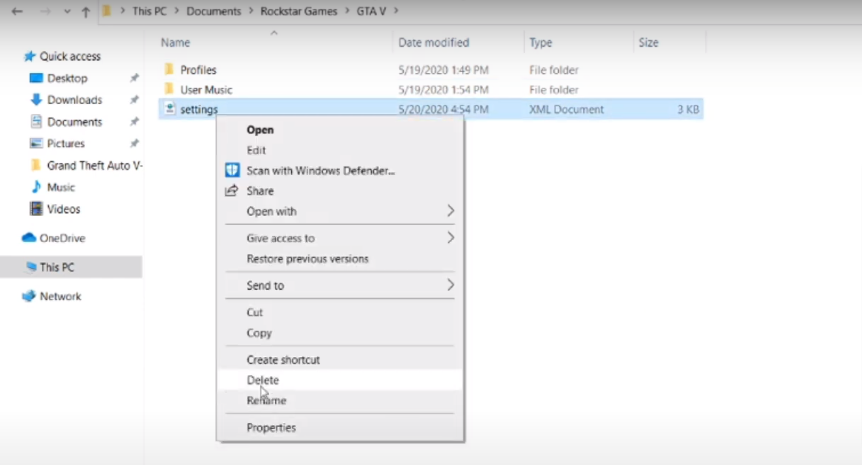Open Videos in the sidebar

coord(63,209)
